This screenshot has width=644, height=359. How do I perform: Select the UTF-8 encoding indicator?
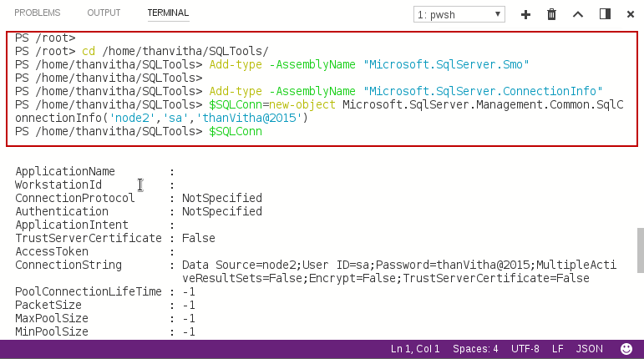(x=525, y=349)
